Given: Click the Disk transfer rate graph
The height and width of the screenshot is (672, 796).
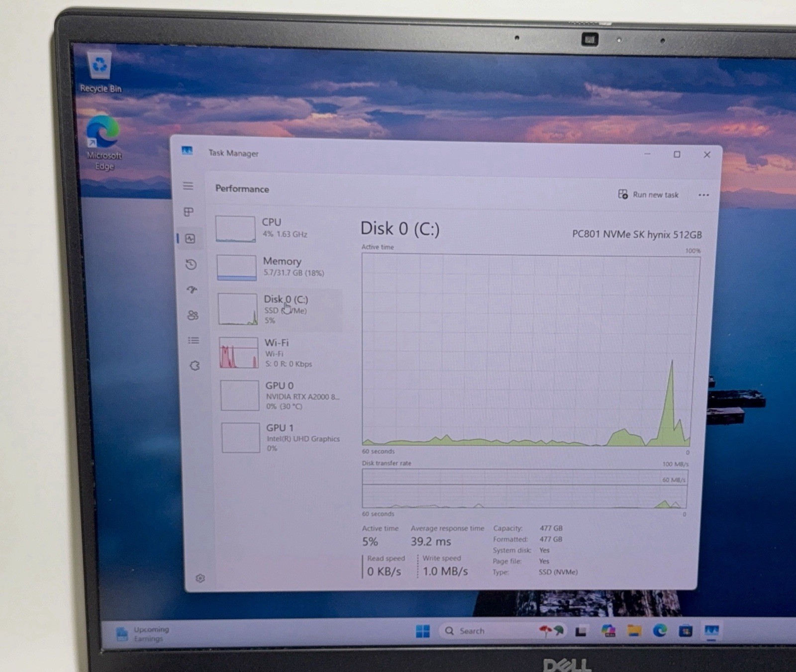Looking at the screenshot, I should (x=524, y=488).
